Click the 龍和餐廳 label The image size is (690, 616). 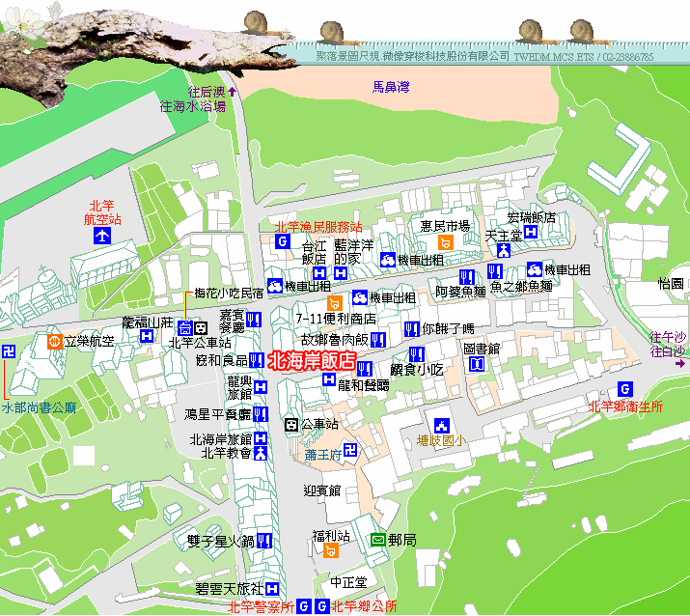pyautogui.click(x=364, y=385)
